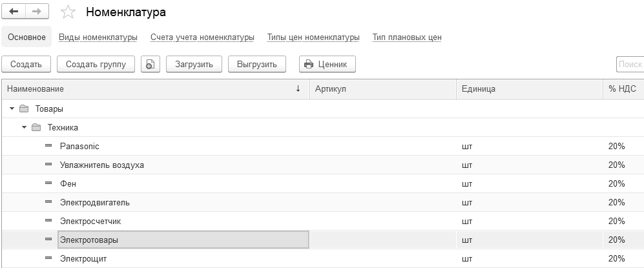This screenshot has height=268, width=644.
Task: Add Номенклатура to favorites with star
Action: [x=68, y=12]
